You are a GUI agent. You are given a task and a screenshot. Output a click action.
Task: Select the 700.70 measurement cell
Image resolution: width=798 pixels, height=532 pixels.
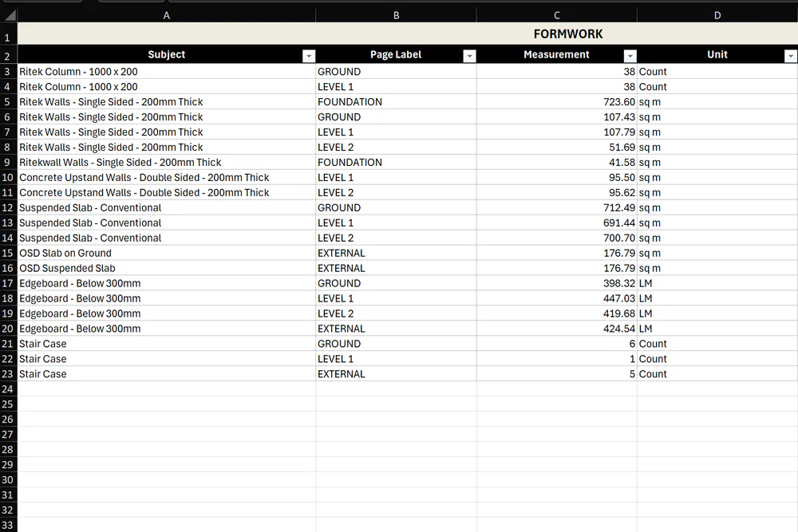[x=557, y=238]
